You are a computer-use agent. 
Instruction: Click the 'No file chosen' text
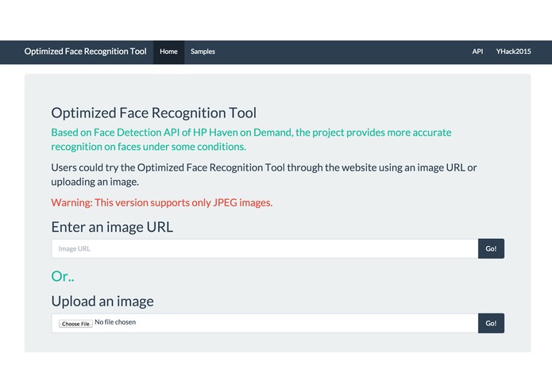[115, 322]
